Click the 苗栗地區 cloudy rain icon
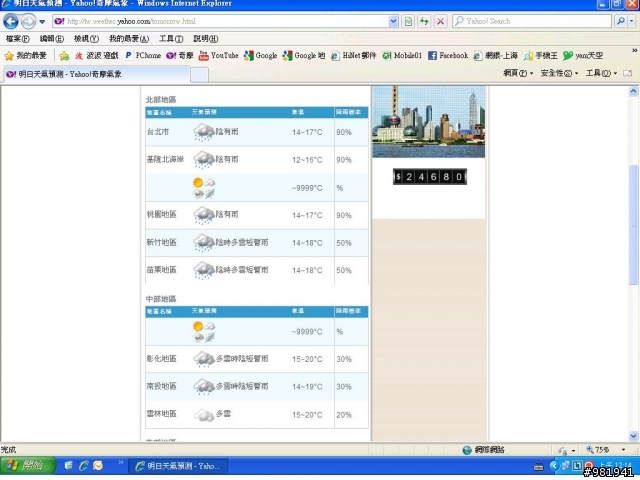This screenshot has height=480, width=640. pos(203,270)
